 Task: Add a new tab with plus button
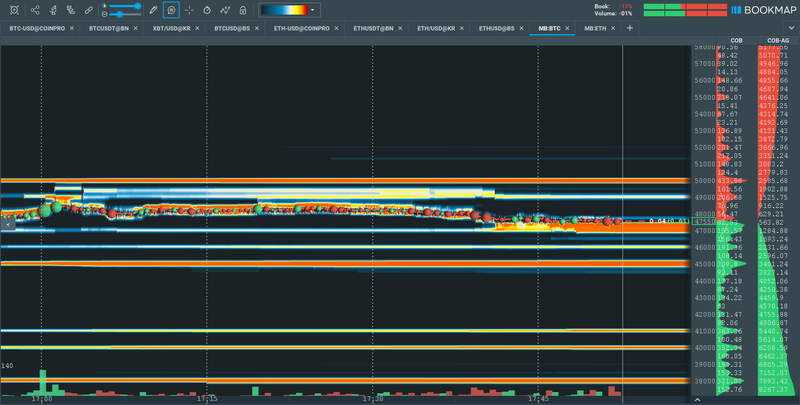(630, 29)
